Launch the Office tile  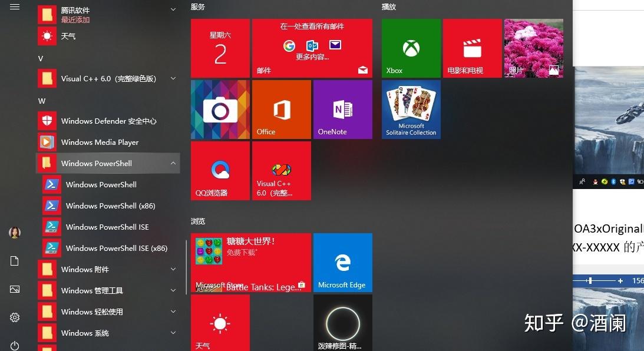281,109
